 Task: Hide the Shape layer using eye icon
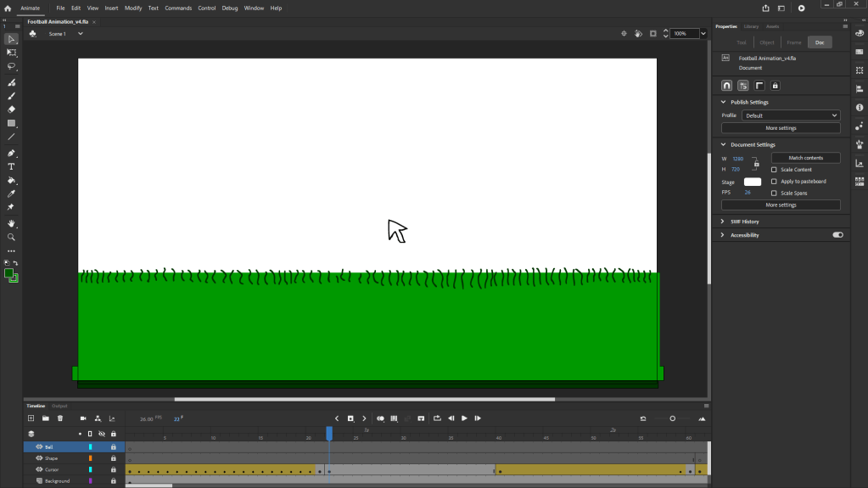coord(39,458)
